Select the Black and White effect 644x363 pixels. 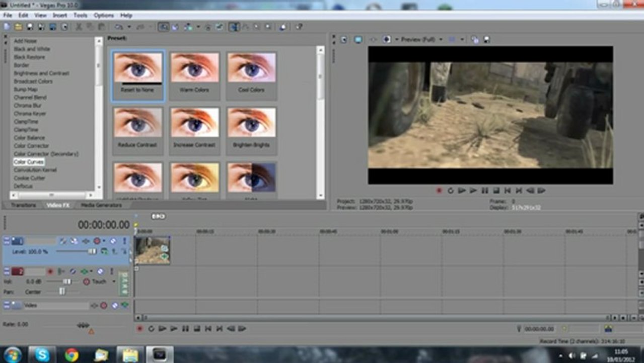point(32,49)
